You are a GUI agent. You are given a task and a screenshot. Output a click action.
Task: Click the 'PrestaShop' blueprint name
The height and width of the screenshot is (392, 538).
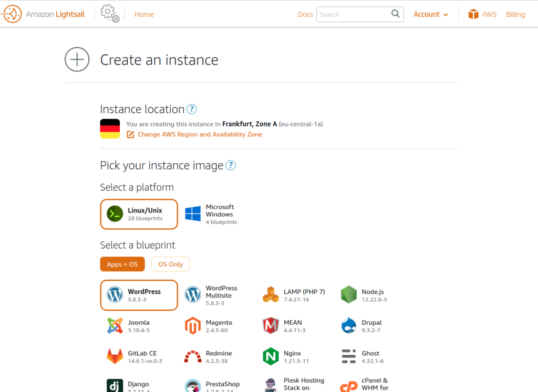point(223,384)
